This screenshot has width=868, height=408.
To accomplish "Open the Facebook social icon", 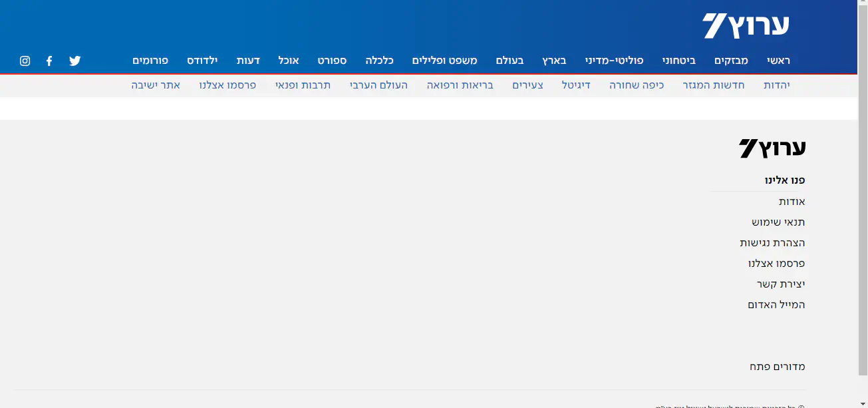I will coord(49,61).
